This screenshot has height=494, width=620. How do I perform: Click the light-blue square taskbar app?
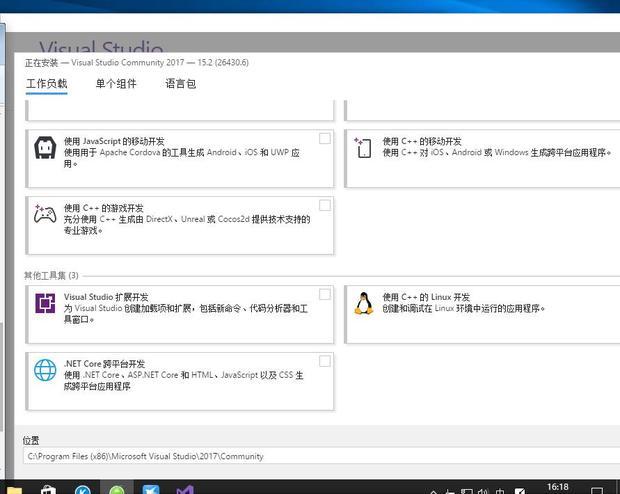click(x=151, y=490)
